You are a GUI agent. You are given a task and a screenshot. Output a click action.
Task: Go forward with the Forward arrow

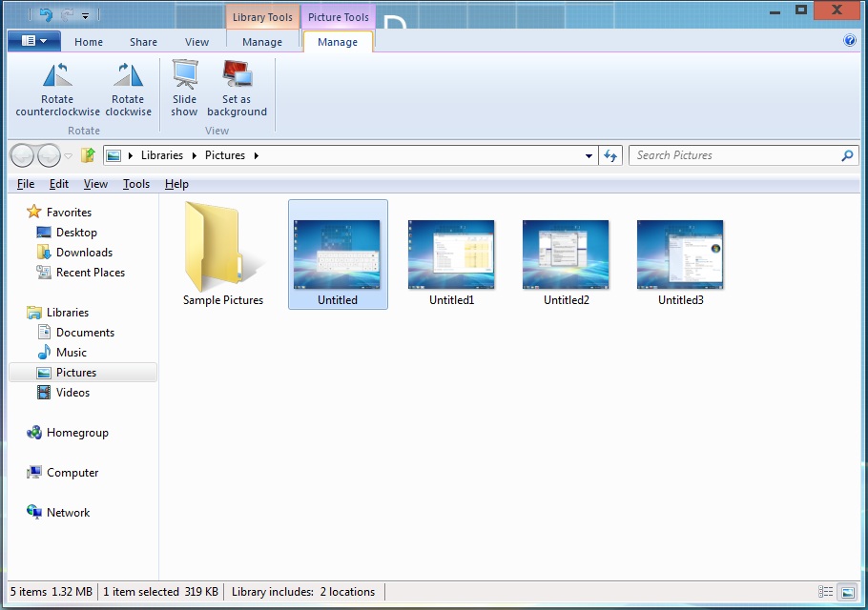49,155
